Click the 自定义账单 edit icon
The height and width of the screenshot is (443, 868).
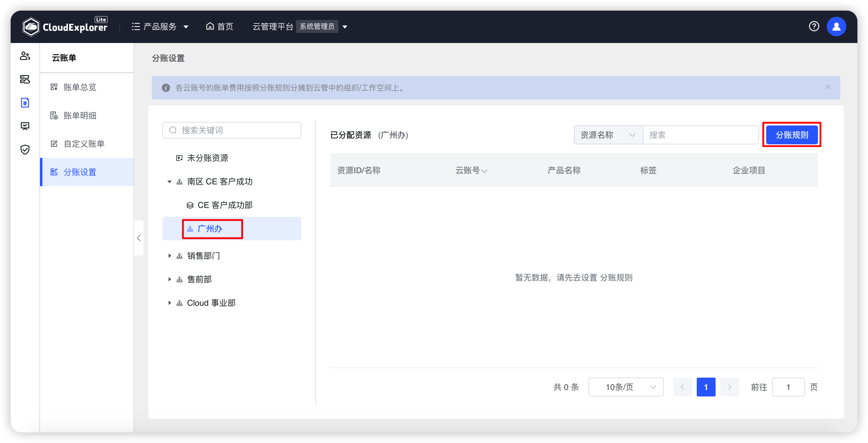click(x=54, y=144)
